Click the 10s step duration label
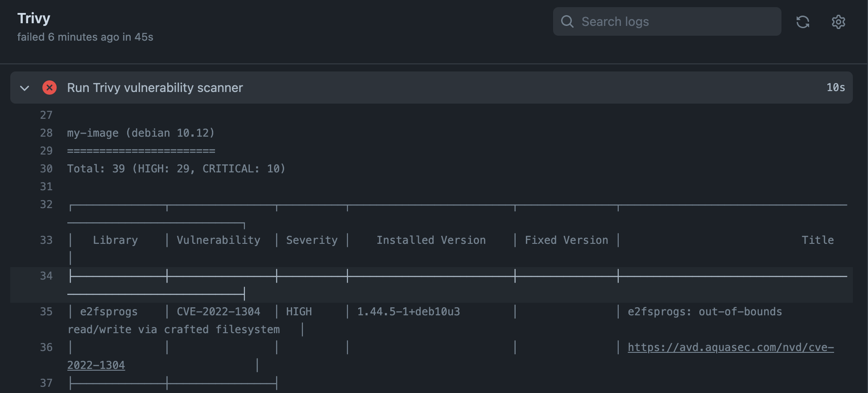 836,88
